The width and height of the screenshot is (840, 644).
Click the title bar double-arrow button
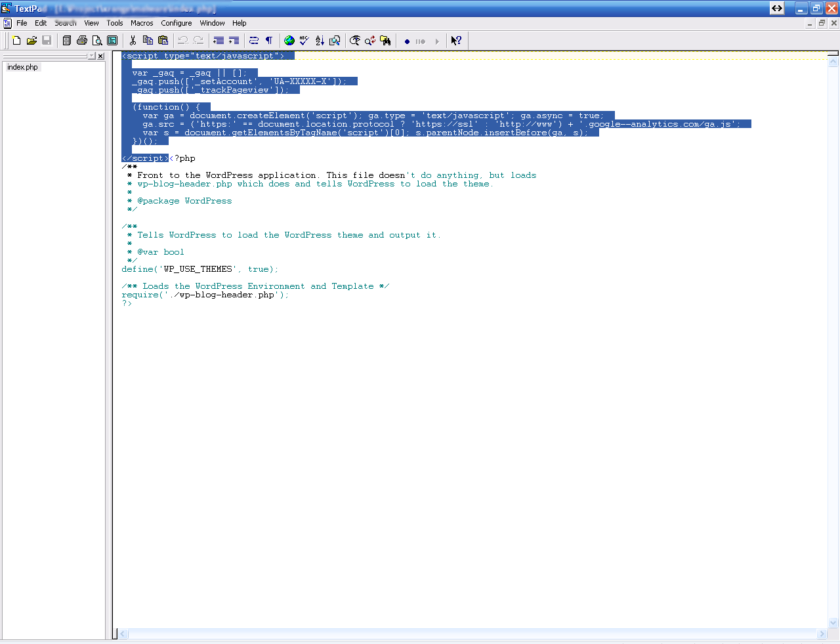click(777, 8)
